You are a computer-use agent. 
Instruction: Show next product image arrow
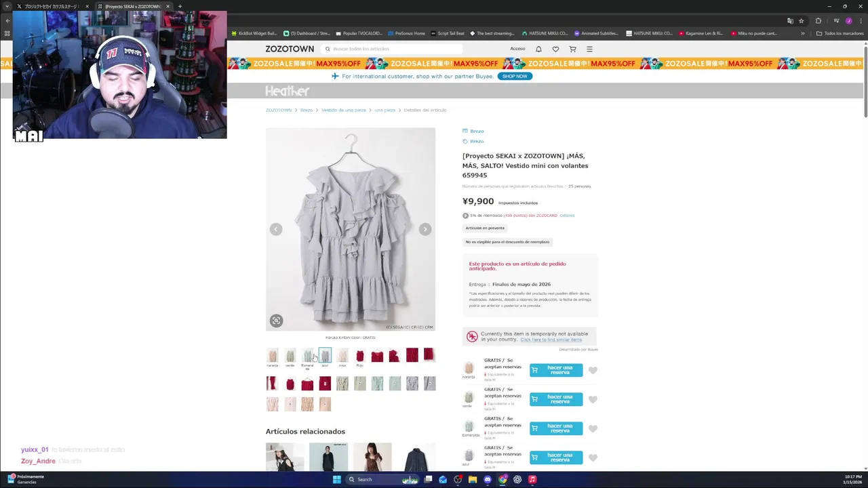tap(425, 229)
